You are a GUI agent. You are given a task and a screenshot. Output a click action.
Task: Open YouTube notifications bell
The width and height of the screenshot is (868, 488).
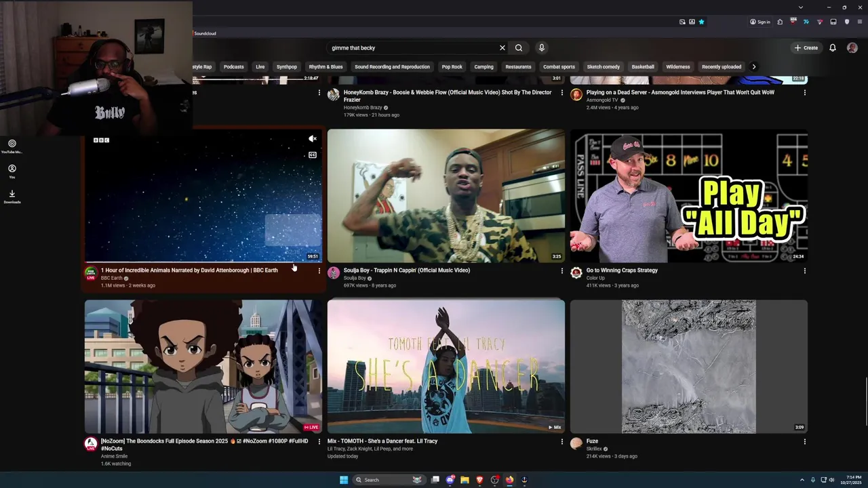pos(833,47)
